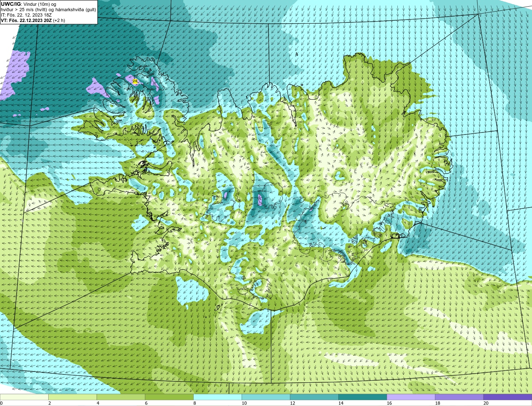Click the legend label "6"
This screenshot has height=406, width=532.
[146, 403]
